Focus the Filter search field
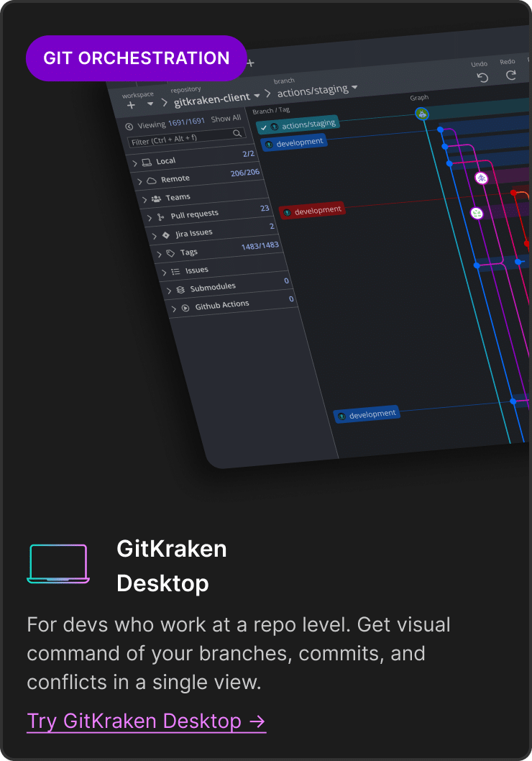This screenshot has width=532, height=761. pos(187,137)
